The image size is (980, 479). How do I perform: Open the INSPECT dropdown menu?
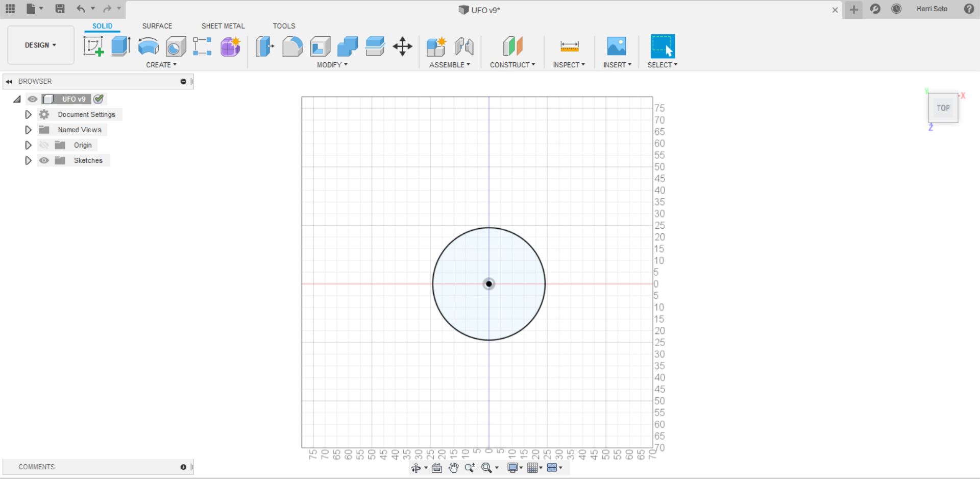569,65
